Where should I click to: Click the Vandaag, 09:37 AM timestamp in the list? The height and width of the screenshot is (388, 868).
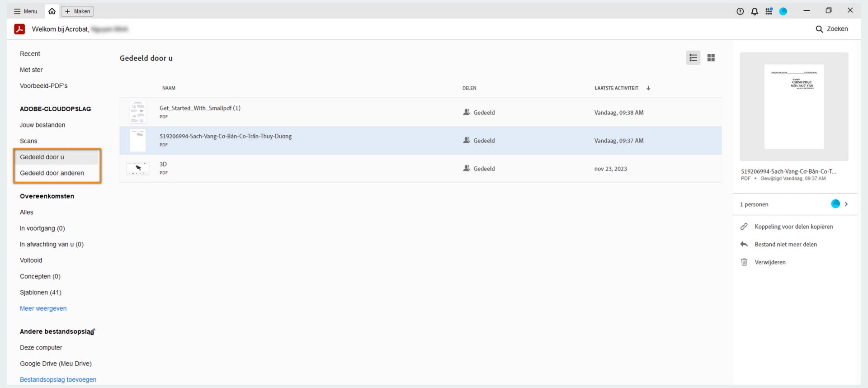(x=619, y=141)
